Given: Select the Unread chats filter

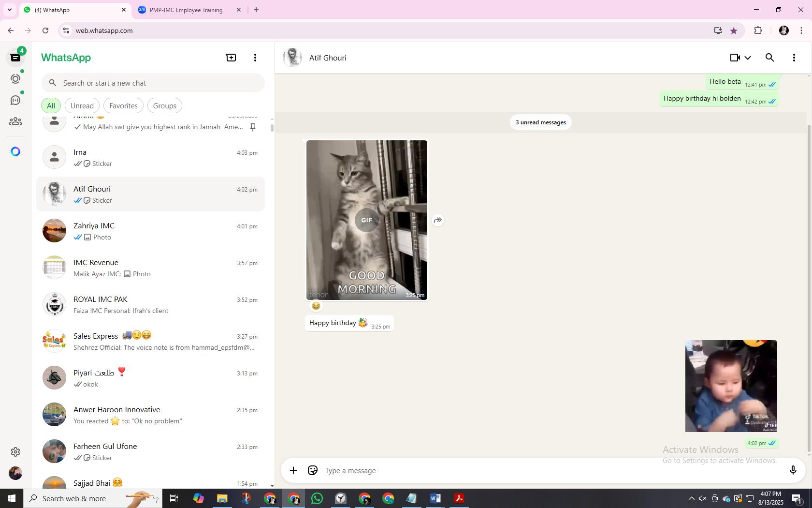Looking at the screenshot, I should pos(82,105).
